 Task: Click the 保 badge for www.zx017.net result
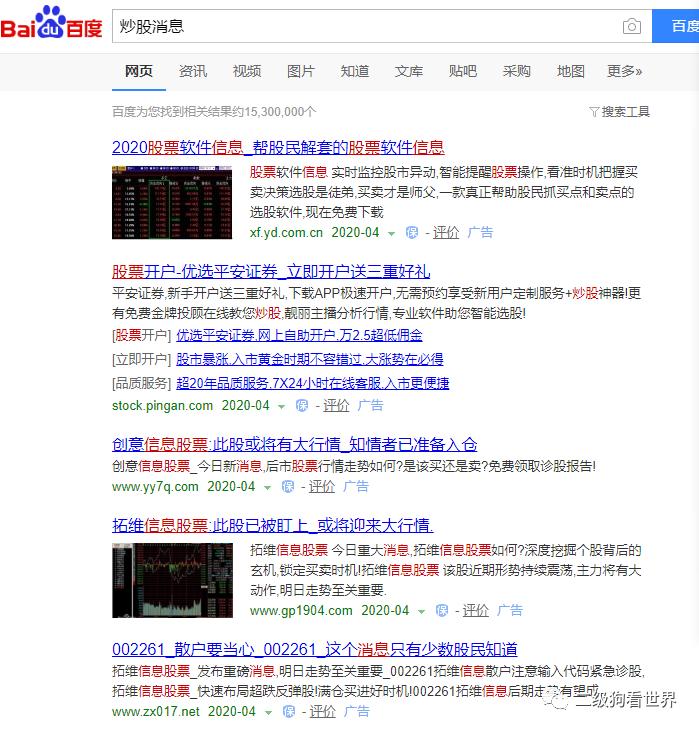pyautogui.click(x=289, y=711)
